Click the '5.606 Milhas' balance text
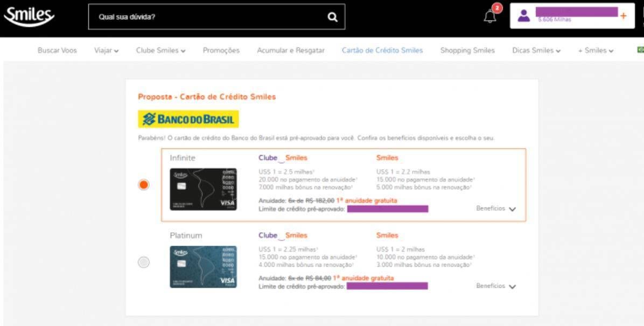Viewport: 644px width, 326px height. click(x=555, y=20)
